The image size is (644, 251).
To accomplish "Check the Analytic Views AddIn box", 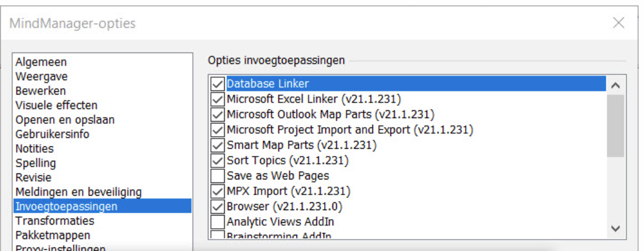I will coord(217,222).
